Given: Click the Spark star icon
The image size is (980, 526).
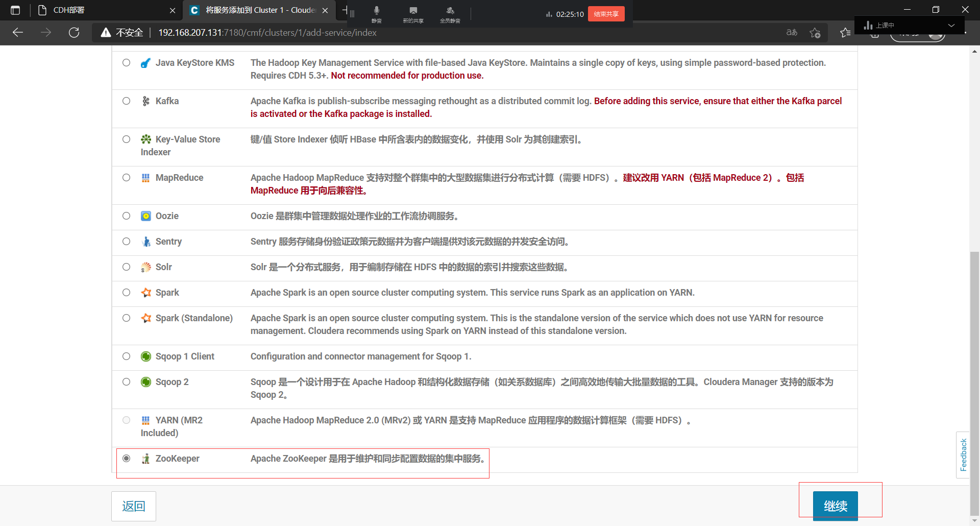Looking at the screenshot, I should 146,293.
